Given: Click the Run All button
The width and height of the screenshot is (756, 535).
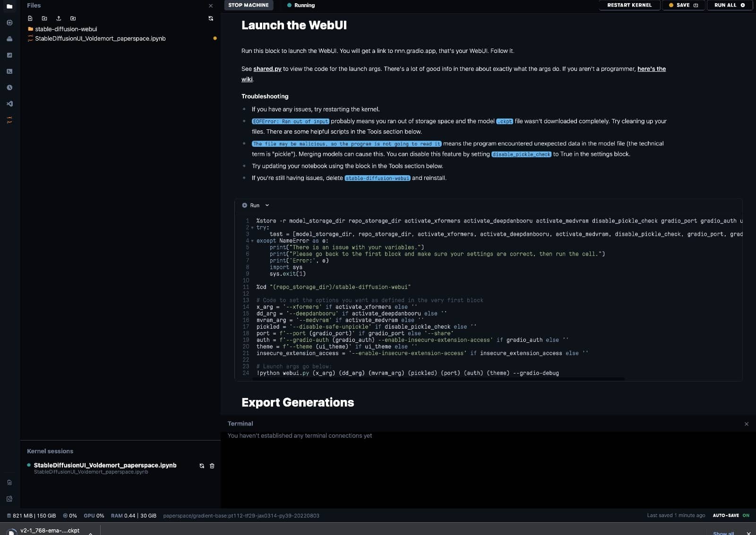Looking at the screenshot, I should 730,5.
